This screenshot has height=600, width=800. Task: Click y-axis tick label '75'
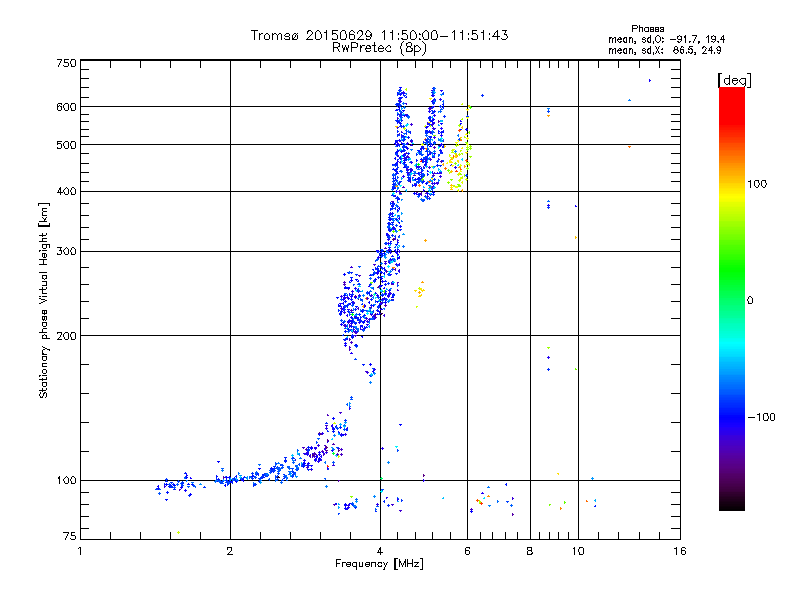coord(70,536)
